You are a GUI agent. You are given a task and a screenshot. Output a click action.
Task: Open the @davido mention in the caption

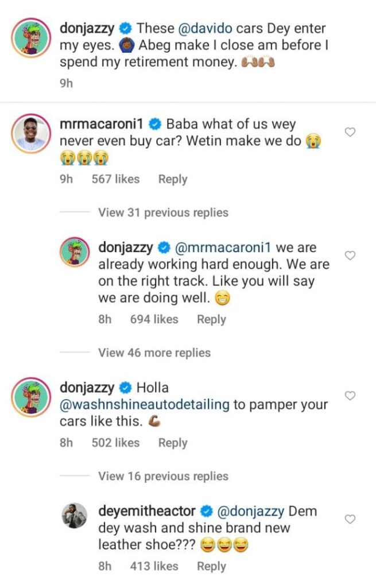[x=197, y=28]
